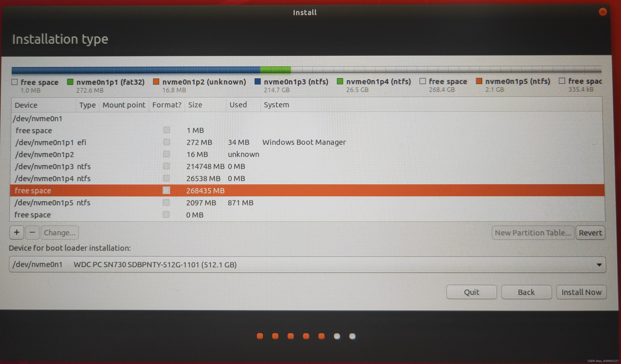Toggle format checkbox for 0 MB free space

point(166,214)
